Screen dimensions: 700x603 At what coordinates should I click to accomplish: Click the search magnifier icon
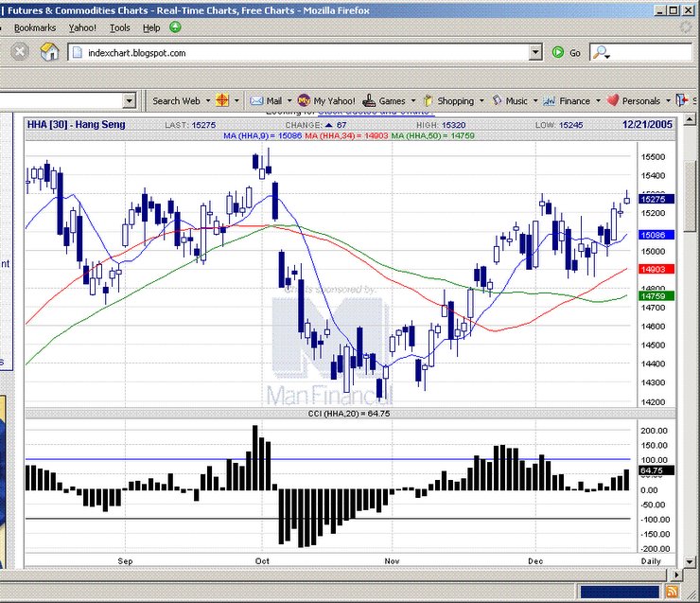(601, 52)
